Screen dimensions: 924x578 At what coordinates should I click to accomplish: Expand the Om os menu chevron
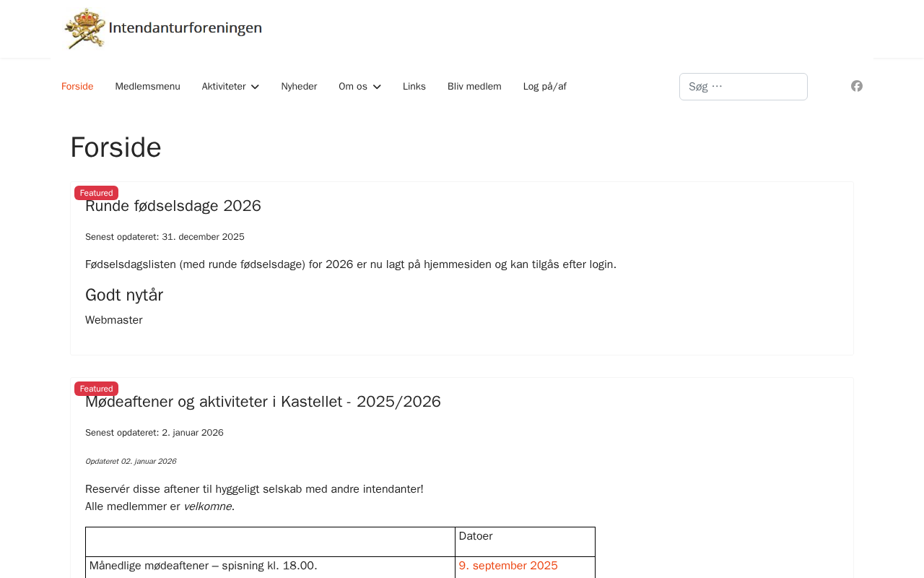point(377,87)
